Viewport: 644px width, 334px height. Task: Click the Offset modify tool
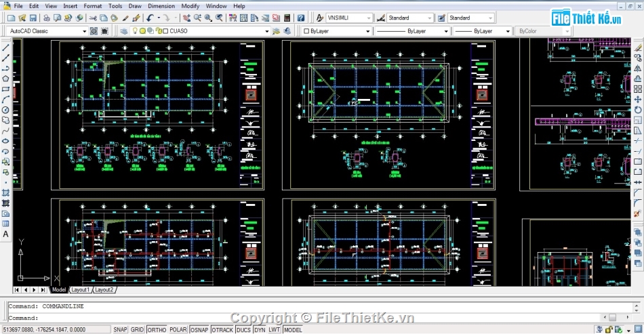[638, 79]
